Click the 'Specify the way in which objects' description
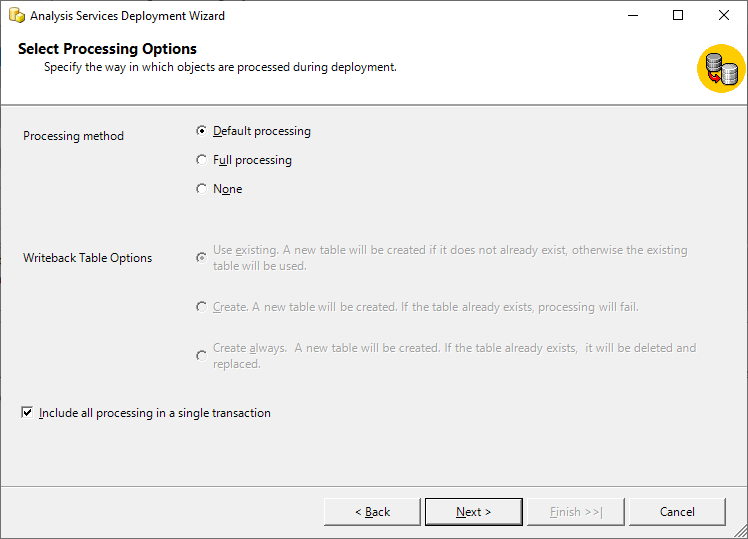The image size is (748, 539). point(220,67)
